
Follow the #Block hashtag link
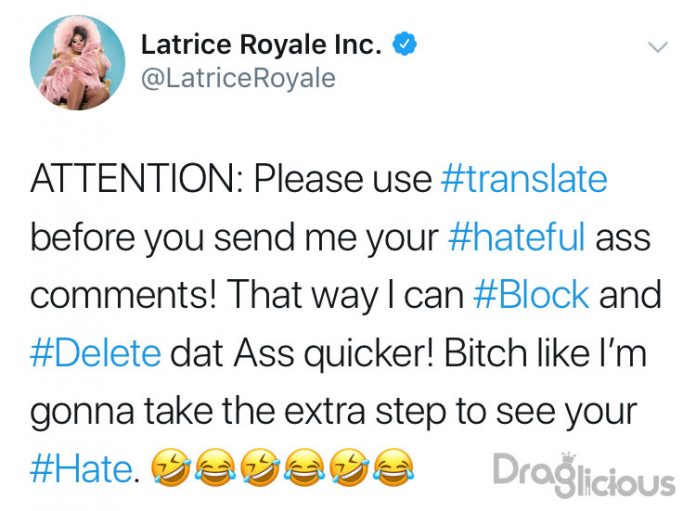(x=531, y=295)
